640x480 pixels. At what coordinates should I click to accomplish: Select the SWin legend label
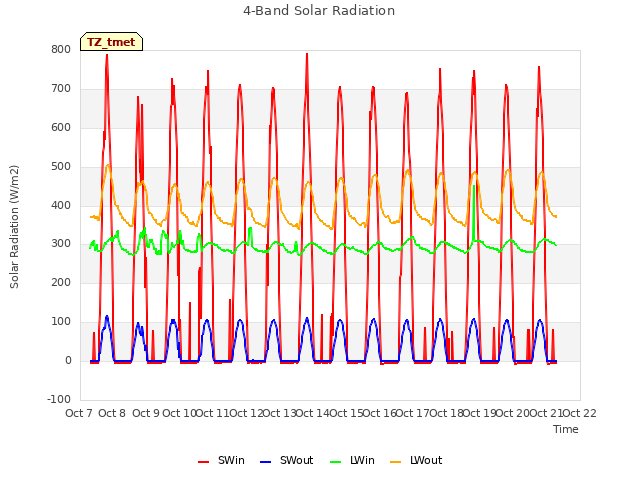[231, 460]
